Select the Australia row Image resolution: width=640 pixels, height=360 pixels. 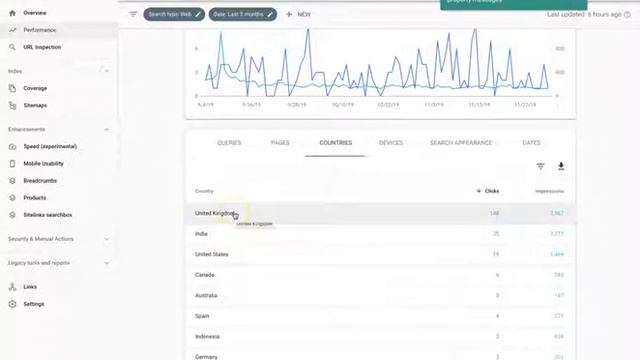pyautogui.click(x=381, y=295)
